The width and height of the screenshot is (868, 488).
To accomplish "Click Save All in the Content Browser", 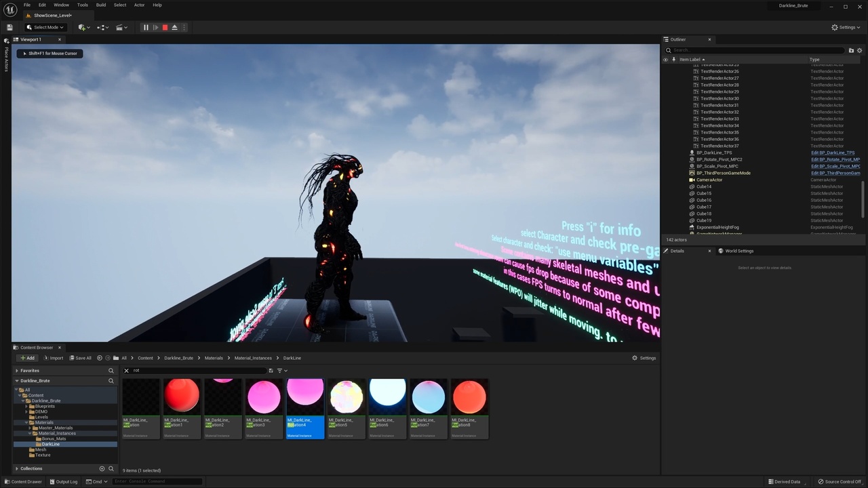I will pyautogui.click(x=80, y=358).
